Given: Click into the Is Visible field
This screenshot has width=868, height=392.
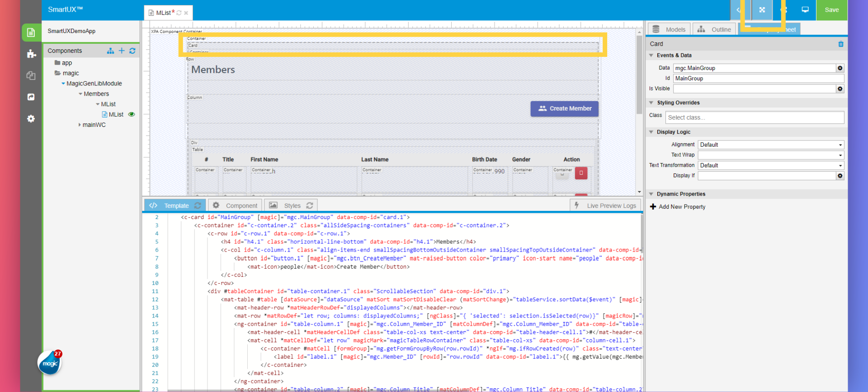Looking at the screenshot, I should (754, 89).
